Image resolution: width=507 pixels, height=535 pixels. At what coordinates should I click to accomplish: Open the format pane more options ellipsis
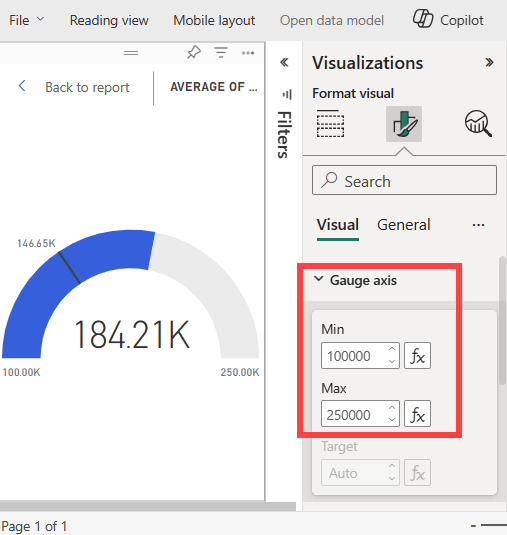click(x=478, y=225)
